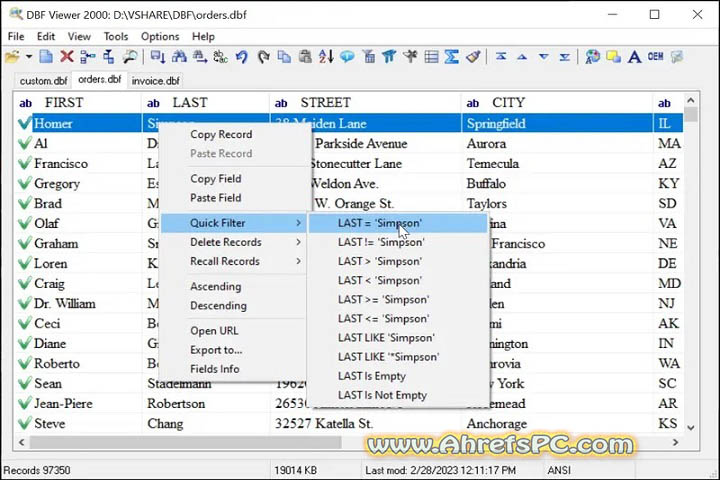Viewport: 720px width, 480px height.
Task: Click the red X delete icon
Action: pos(67,57)
